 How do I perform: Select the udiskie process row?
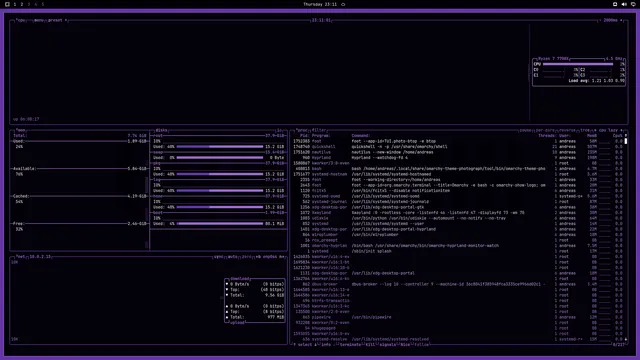click(458, 218)
